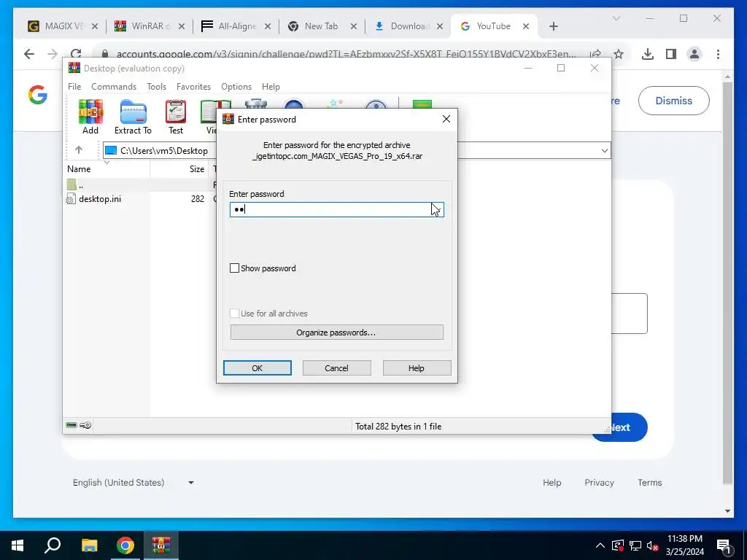This screenshot has height=560, width=747.
Task: Bookmark this page with the star icon
Action: pyautogui.click(x=619, y=54)
